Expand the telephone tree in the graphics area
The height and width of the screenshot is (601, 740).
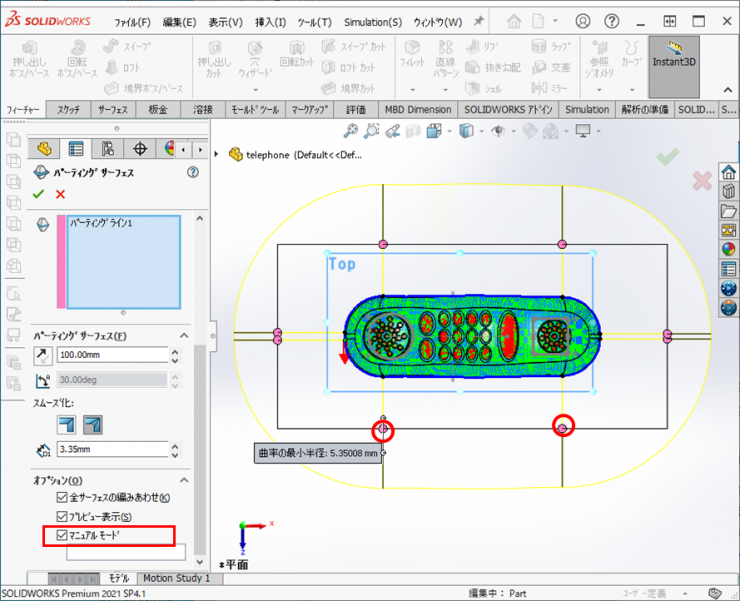(216, 153)
